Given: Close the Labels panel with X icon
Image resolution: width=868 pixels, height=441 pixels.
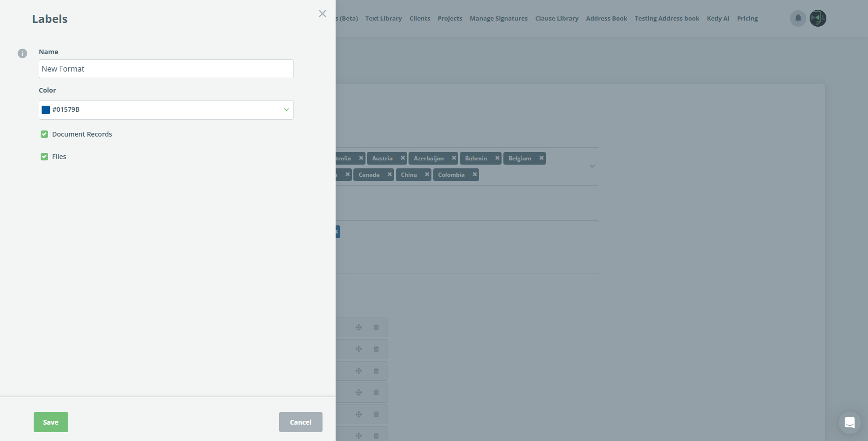Looking at the screenshot, I should tap(323, 14).
